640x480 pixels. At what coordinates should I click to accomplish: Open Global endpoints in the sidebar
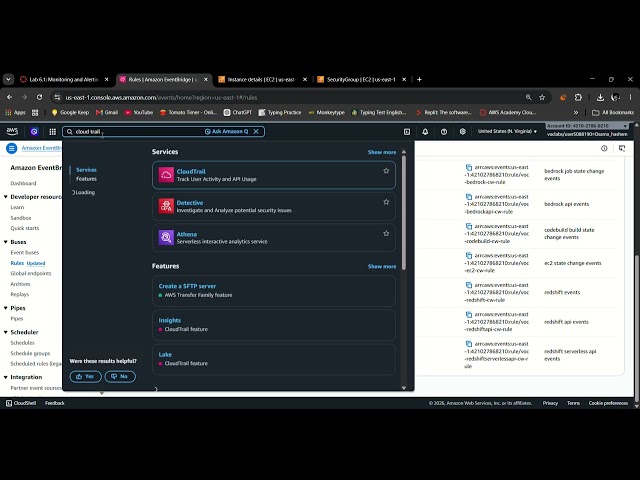[31, 273]
